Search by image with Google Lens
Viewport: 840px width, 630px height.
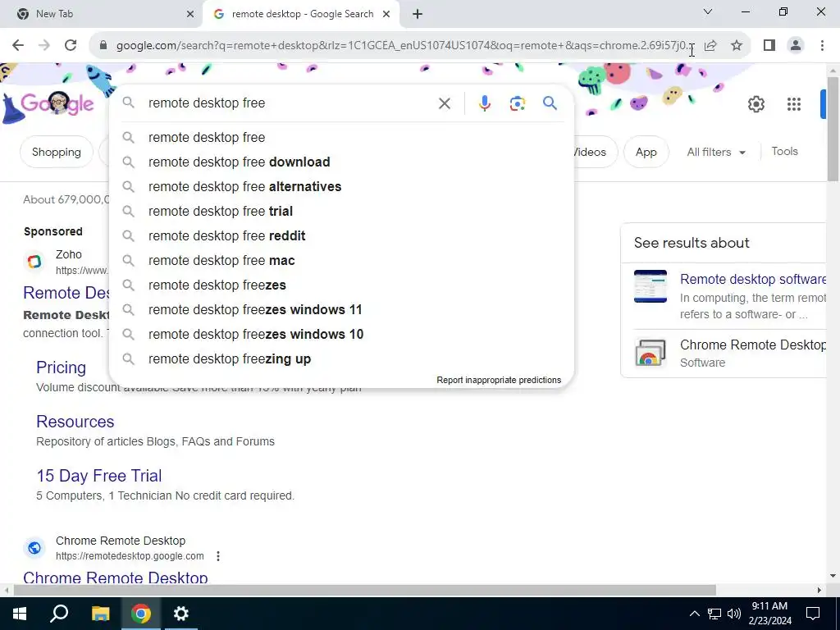(517, 103)
